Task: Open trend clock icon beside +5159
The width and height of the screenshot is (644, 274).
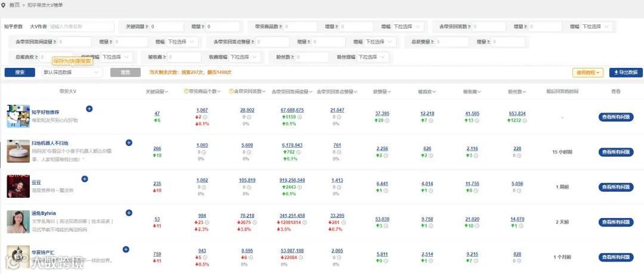Action: pyautogui.click(x=300, y=117)
